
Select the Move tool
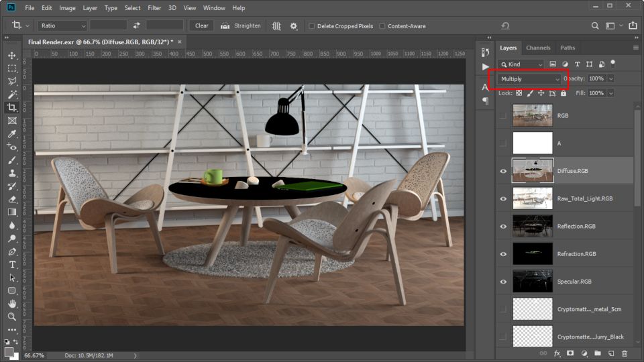point(12,56)
